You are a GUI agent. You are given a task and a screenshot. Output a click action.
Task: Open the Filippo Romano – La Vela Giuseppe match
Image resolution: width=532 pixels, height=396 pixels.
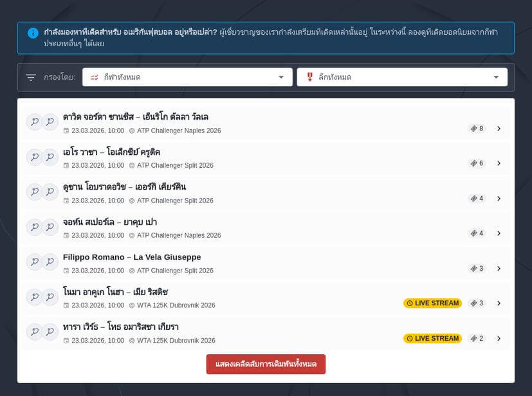point(132,257)
